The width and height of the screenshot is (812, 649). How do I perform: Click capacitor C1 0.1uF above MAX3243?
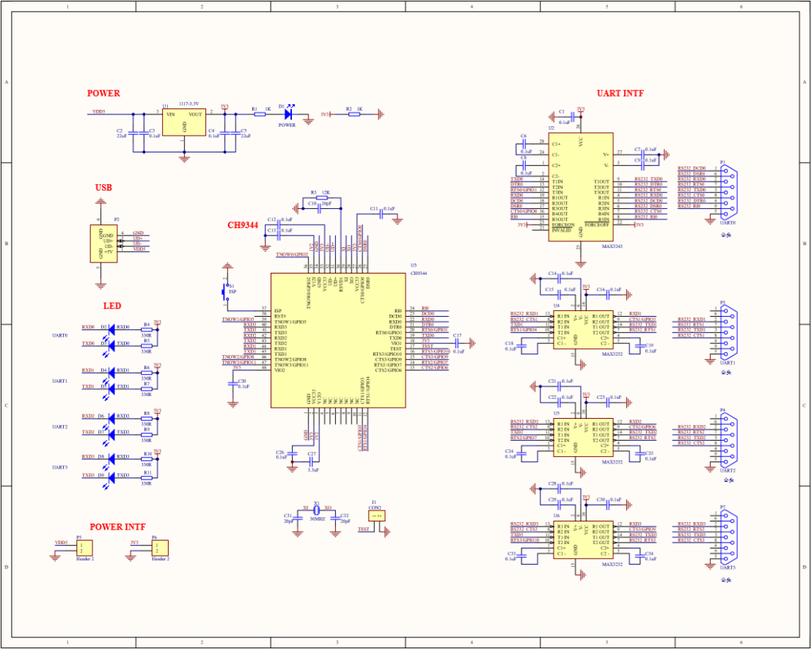point(574,117)
